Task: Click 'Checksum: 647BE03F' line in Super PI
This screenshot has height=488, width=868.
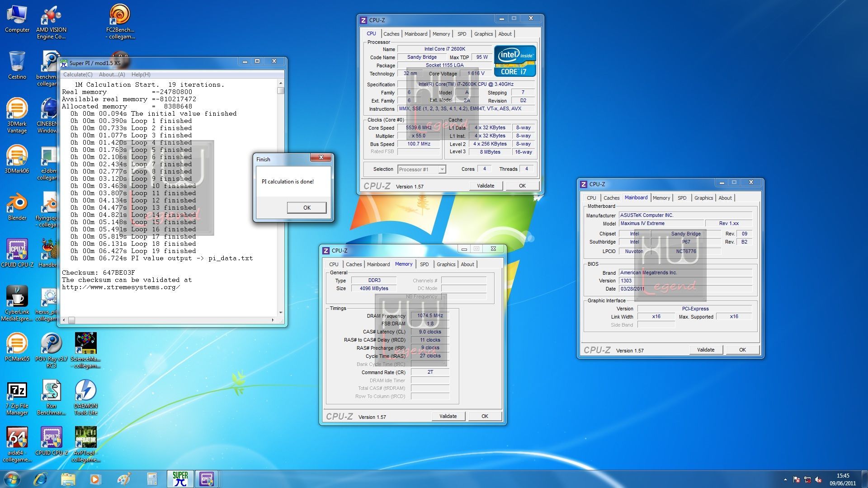Action: pyautogui.click(x=99, y=272)
